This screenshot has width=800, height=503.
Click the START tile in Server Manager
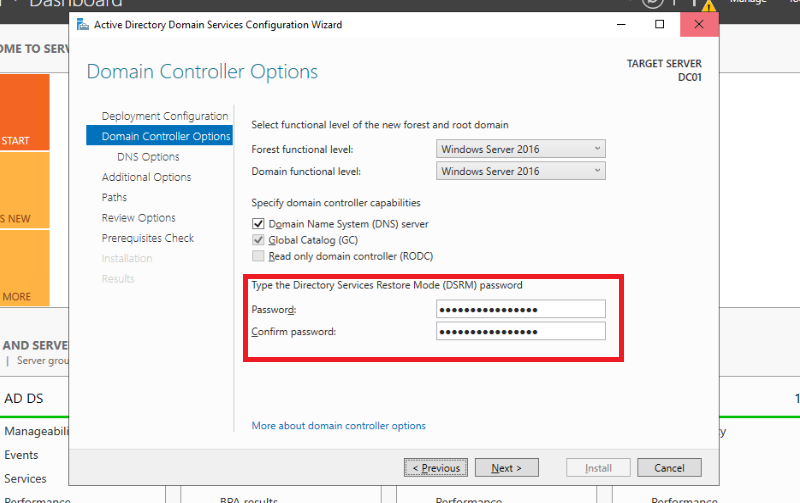coord(24,112)
